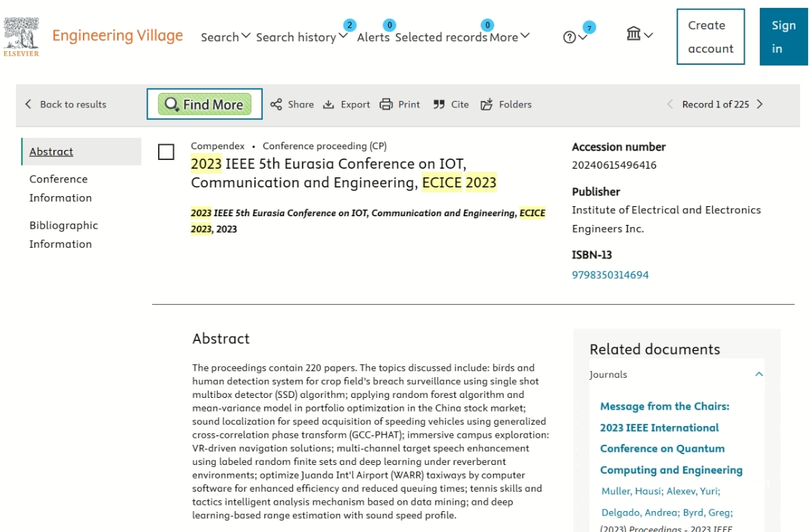Click the Folders label in toolbar

[x=515, y=105]
